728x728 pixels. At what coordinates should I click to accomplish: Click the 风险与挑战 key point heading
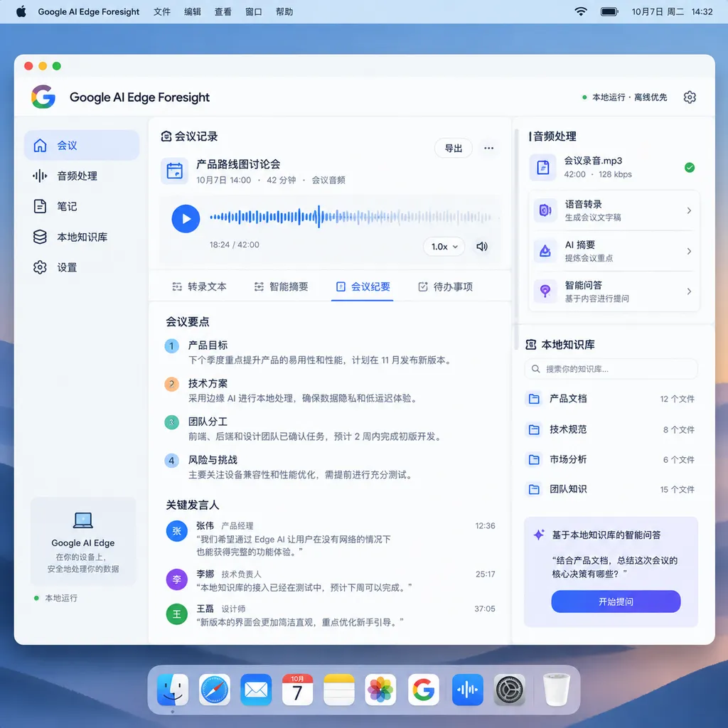(213, 460)
